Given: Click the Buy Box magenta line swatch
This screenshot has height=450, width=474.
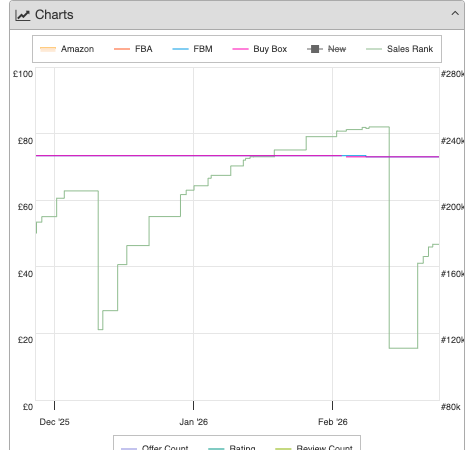Looking at the screenshot, I should 240,49.
